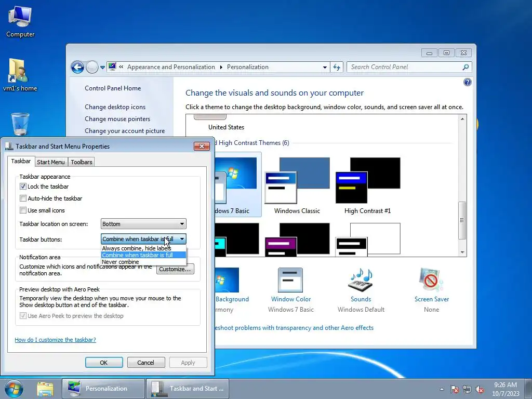This screenshot has height=399, width=532.
Task: Click the muted volume tray icon
Action: pyautogui.click(x=480, y=389)
